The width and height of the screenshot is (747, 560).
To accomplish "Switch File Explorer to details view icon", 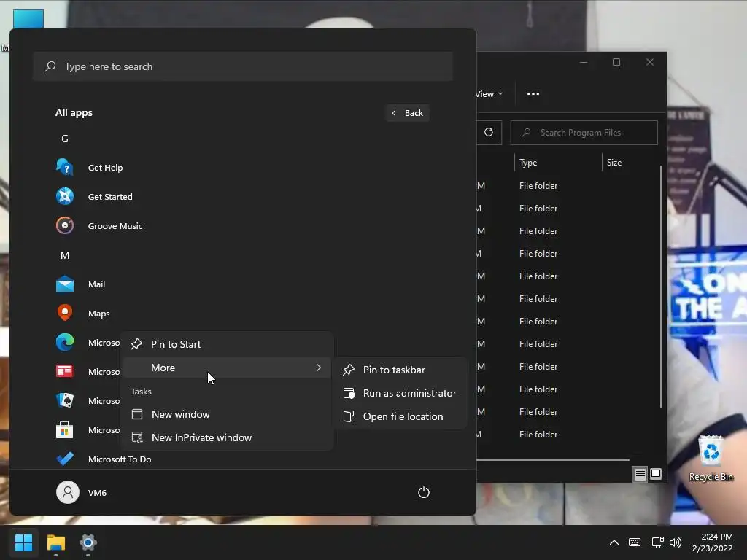I will (640, 474).
